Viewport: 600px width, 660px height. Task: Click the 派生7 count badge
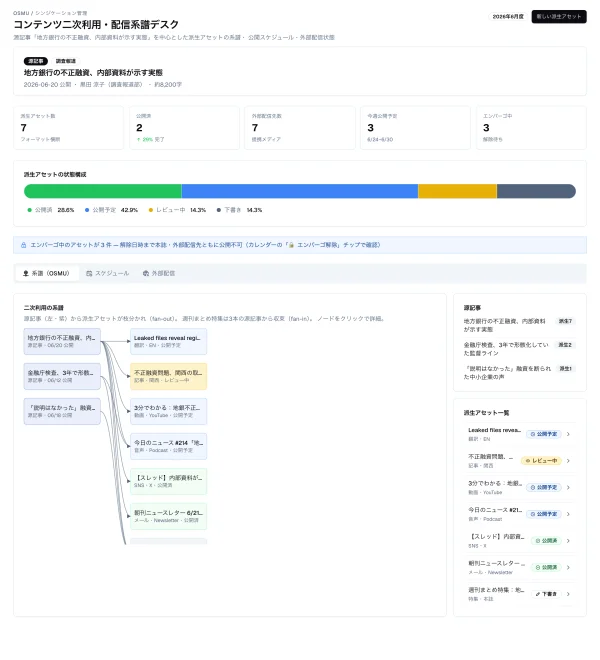[x=565, y=321]
